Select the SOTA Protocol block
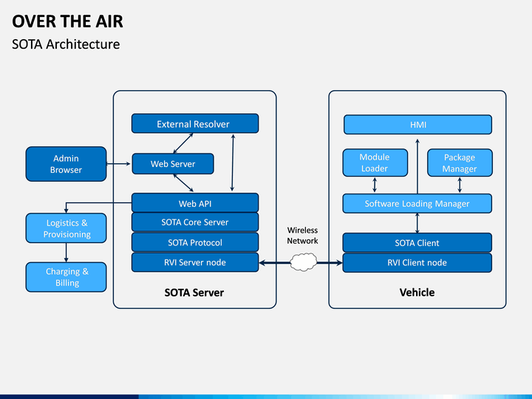The image size is (532, 399). point(195,242)
